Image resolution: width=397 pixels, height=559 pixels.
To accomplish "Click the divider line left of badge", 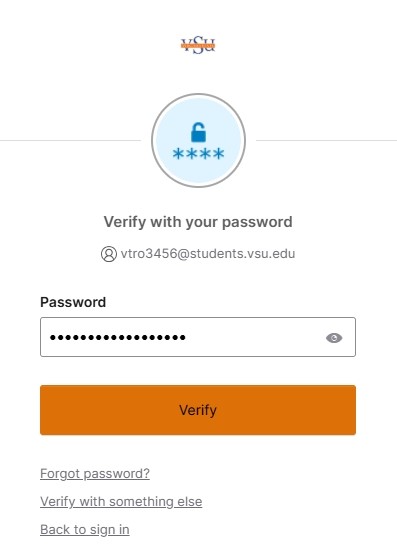I will click(71, 140).
